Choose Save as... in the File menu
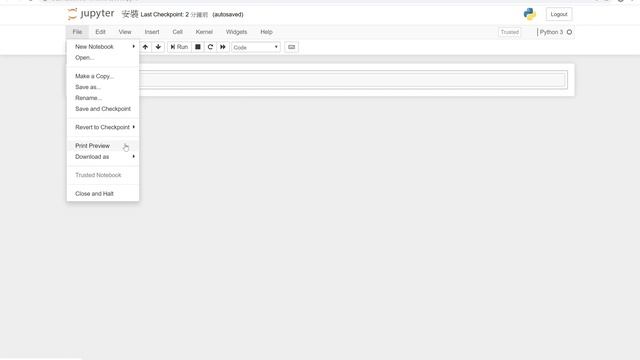The width and height of the screenshot is (640, 360). [103, 87]
